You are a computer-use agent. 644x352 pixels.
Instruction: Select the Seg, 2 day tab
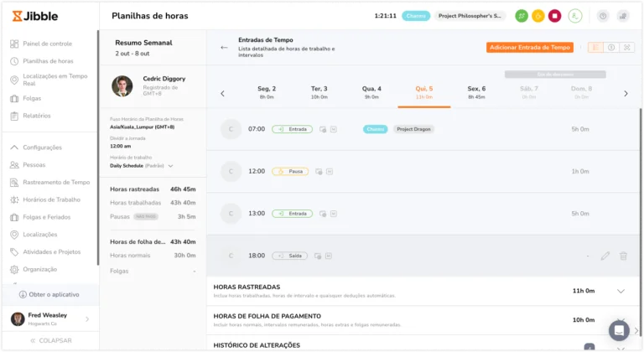[x=267, y=92]
